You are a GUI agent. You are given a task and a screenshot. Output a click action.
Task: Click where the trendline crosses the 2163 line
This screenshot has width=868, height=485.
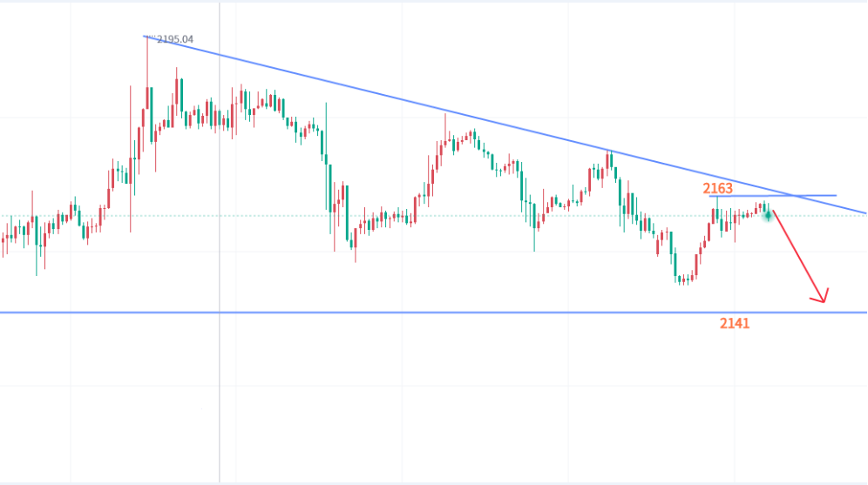pos(791,196)
